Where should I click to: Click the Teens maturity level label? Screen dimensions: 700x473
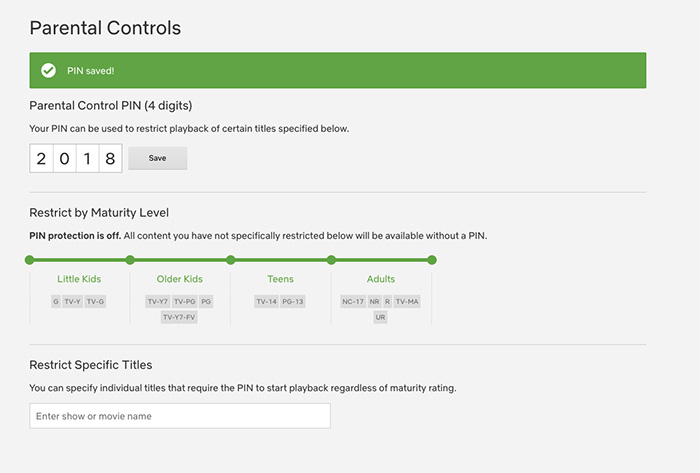click(280, 279)
